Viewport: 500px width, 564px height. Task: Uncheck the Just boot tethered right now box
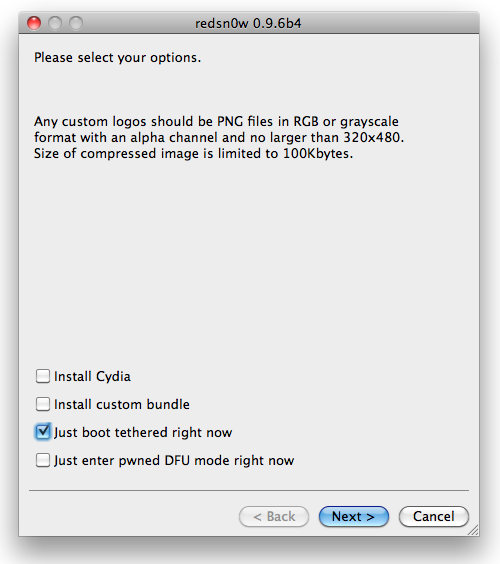[x=43, y=432]
